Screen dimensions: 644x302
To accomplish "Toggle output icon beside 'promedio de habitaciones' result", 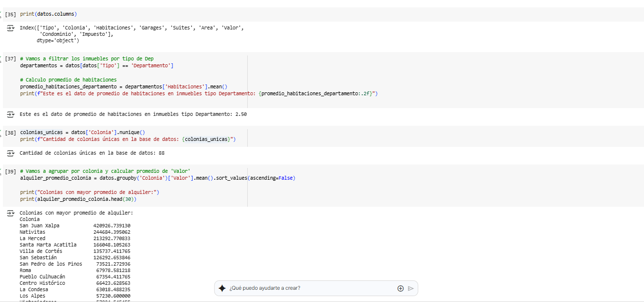I will [10, 114].
